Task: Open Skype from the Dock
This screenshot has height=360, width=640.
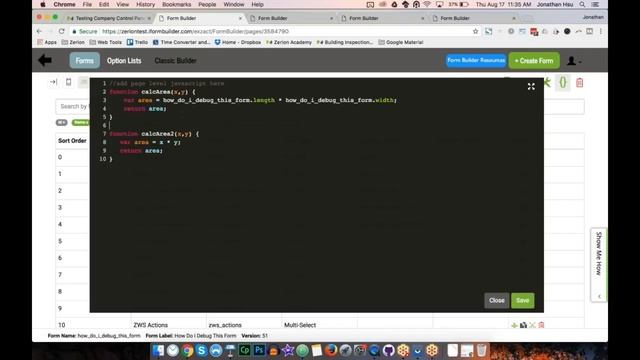Action: click(x=202, y=350)
